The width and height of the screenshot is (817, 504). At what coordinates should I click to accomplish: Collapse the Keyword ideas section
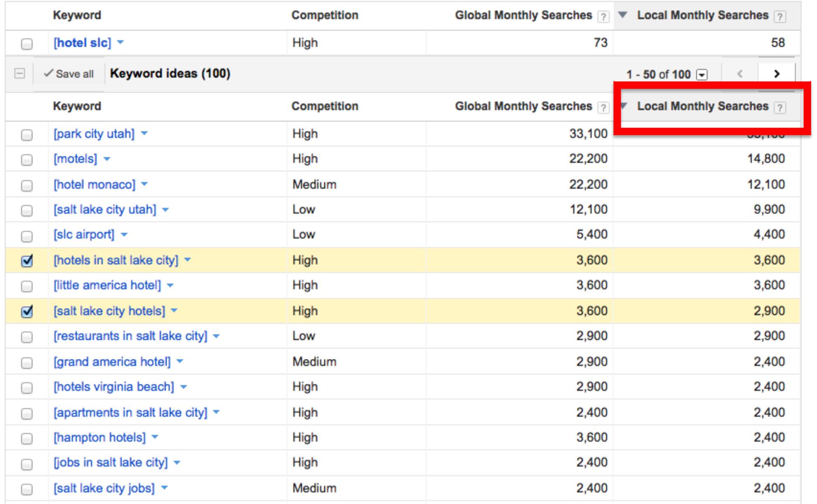20,73
